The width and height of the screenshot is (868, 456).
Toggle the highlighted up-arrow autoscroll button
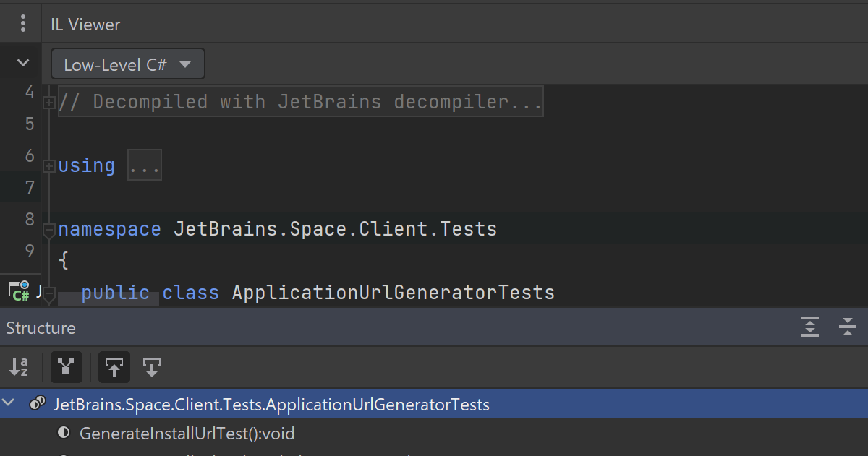(x=114, y=367)
